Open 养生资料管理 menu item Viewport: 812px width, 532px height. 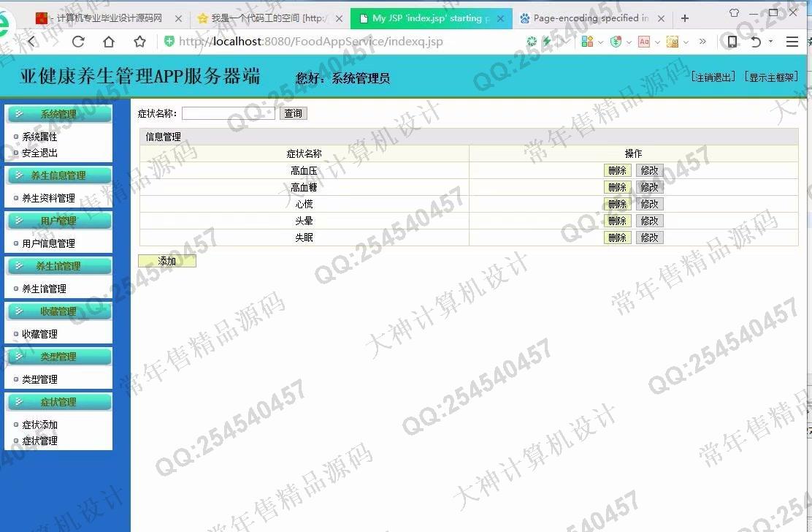point(48,198)
